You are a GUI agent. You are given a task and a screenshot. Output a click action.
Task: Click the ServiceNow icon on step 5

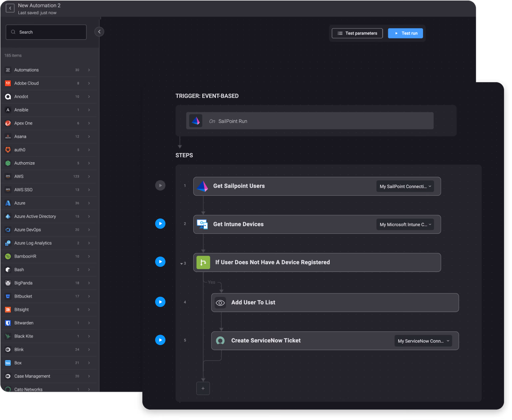(220, 341)
